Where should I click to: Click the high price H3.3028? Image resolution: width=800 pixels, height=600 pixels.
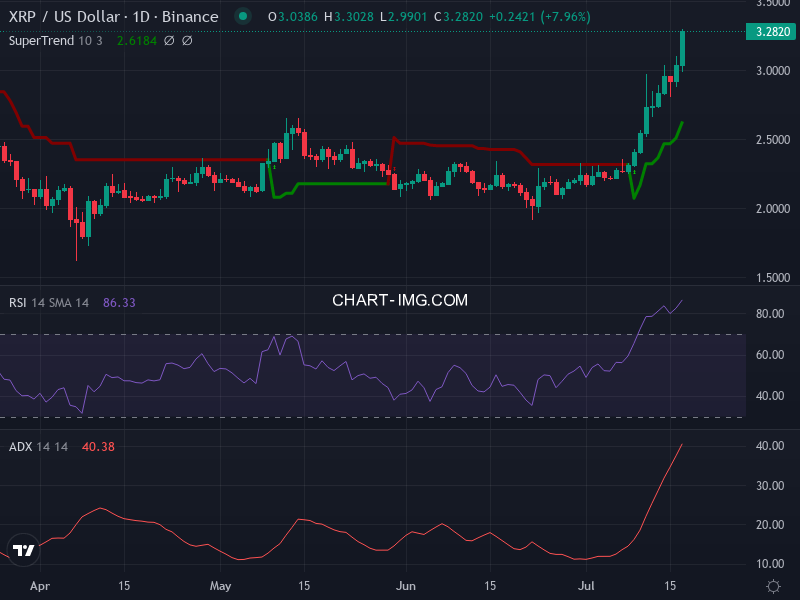[349, 17]
